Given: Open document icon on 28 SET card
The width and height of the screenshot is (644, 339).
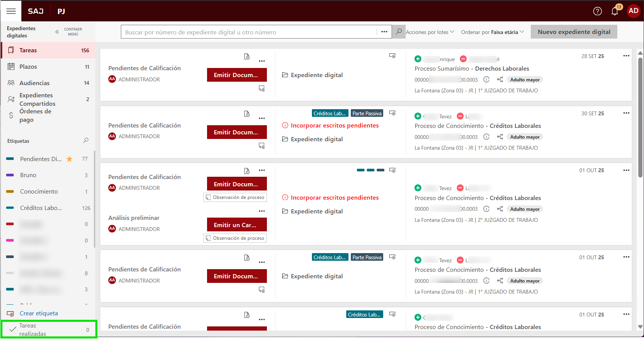Looking at the screenshot, I should pos(247,57).
